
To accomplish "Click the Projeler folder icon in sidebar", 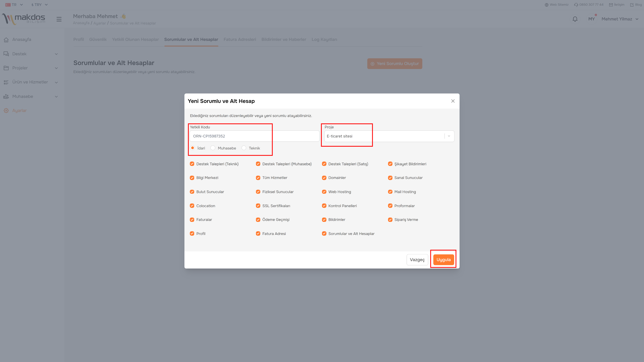I will tap(6, 68).
